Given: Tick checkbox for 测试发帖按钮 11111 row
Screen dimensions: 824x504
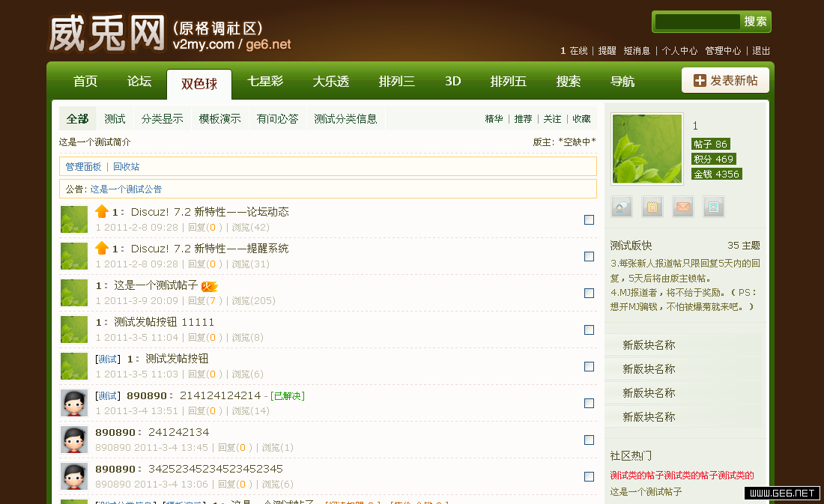Looking at the screenshot, I should (x=589, y=330).
